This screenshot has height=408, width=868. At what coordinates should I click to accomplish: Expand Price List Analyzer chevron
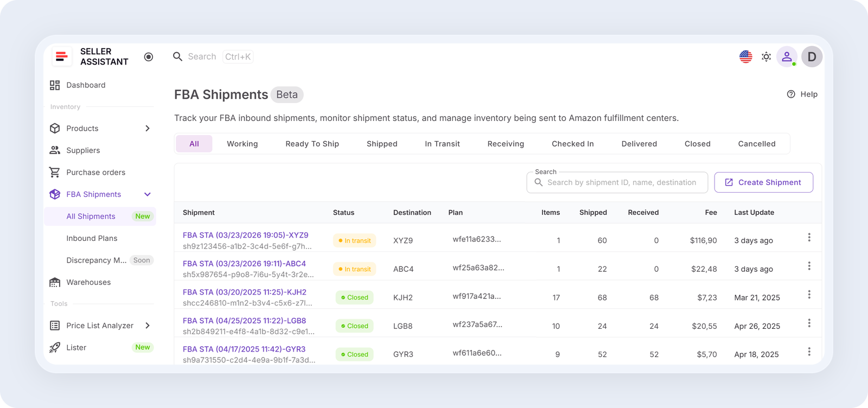(x=148, y=326)
